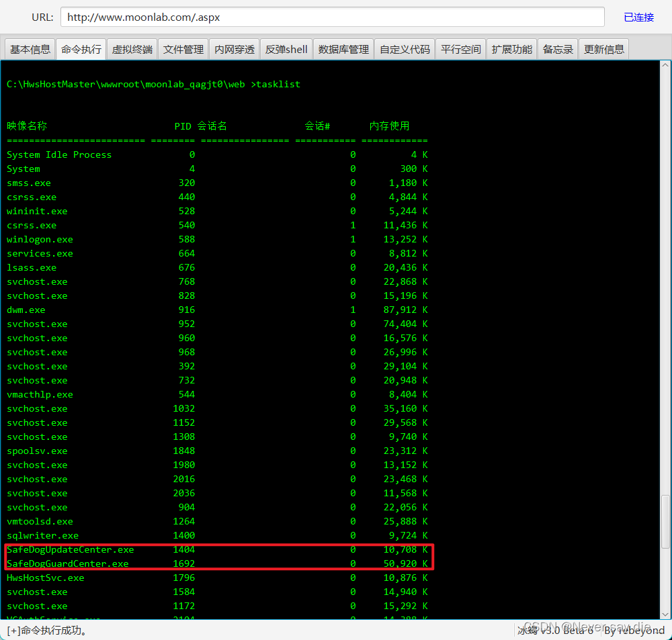Switch to the 文件管理 tab
This screenshot has height=640, width=672.
click(183, 49)
